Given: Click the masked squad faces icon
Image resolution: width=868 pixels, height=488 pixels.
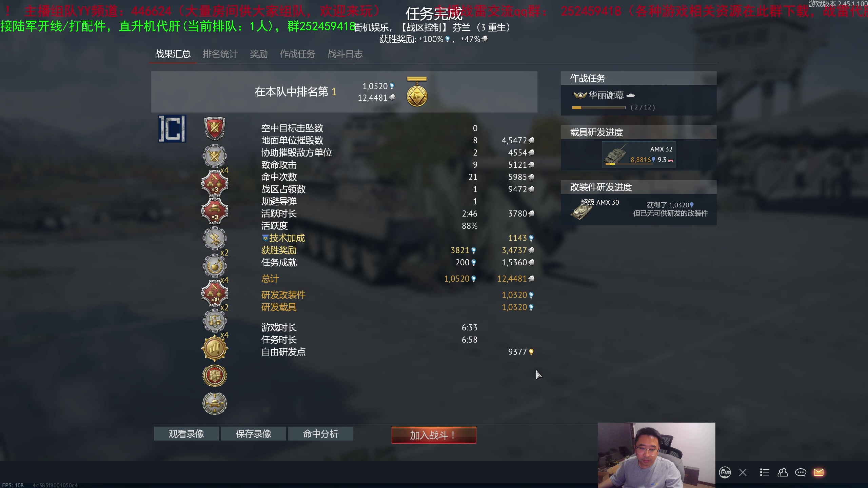Looking at the screenshot, I should click(x=725, y=472).
